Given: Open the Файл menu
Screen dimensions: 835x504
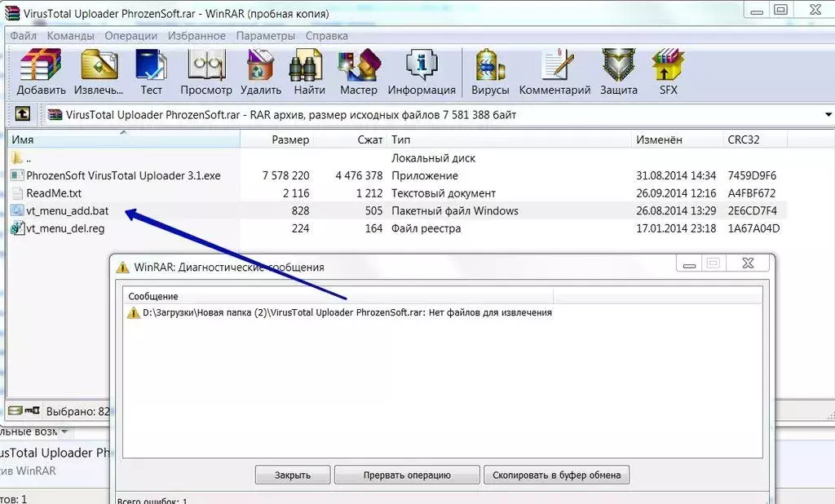Looking at the screenshot, I should [x=24, y=36].
